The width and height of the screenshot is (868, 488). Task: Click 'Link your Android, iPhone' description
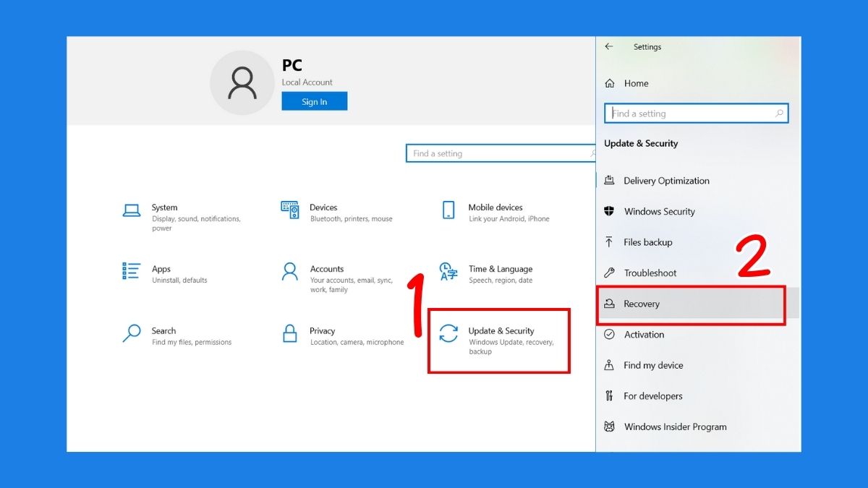point(509,219)
